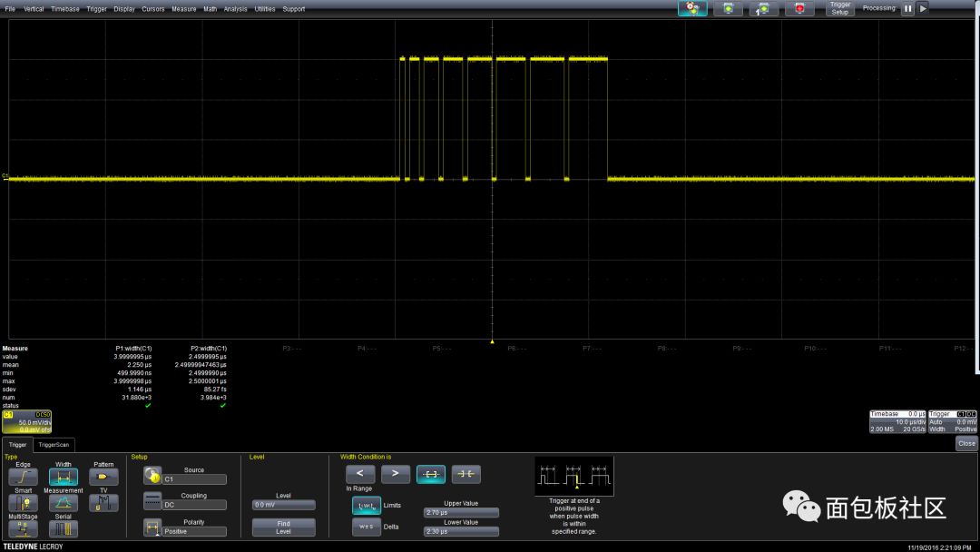This screenshot has width=980, height=552.
Task: Set width condition to Less Than
Action: [359, 474]
